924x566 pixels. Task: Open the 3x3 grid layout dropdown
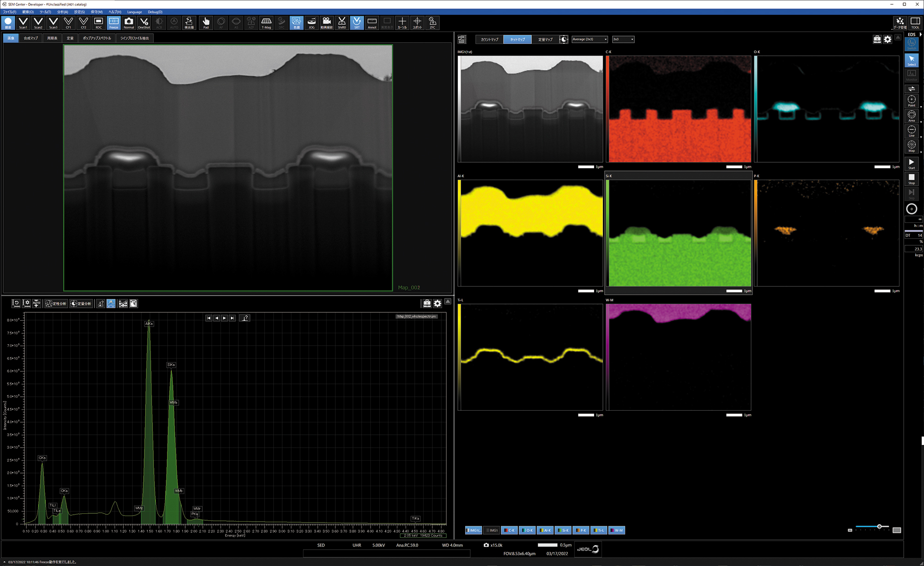pyautogui.click(x=623, y=39)
